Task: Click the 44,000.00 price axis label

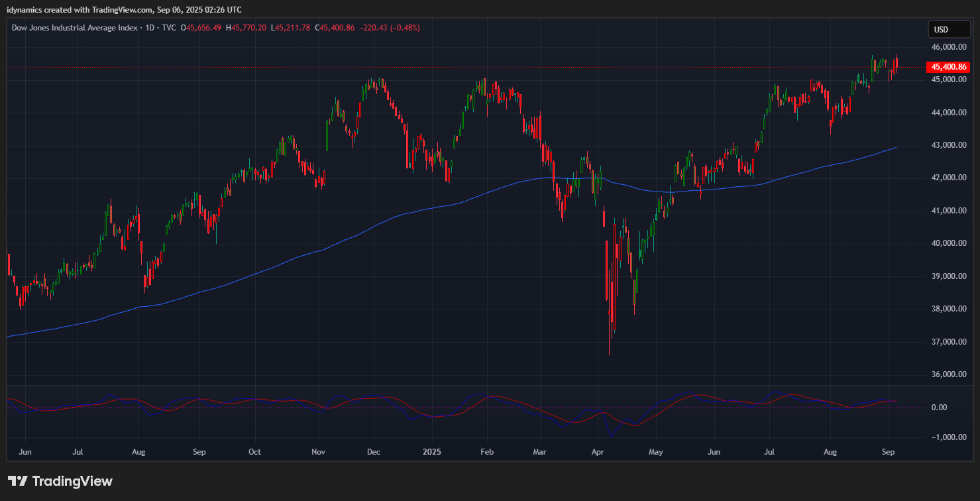Action: [x=949, y=113]
